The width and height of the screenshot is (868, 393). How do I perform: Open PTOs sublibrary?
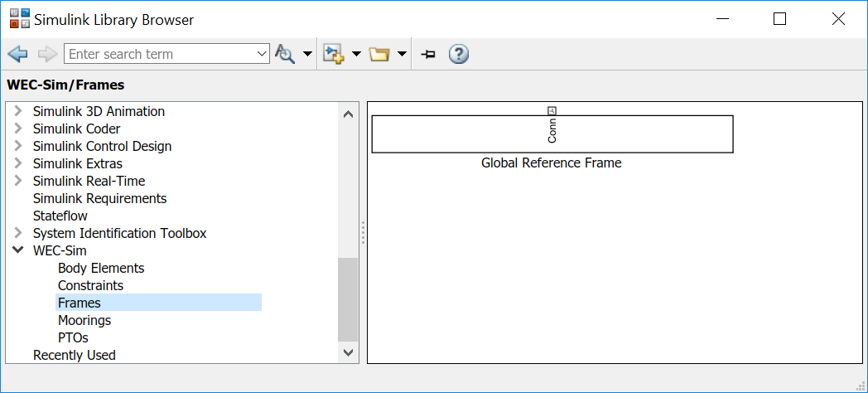click(73, 337)
